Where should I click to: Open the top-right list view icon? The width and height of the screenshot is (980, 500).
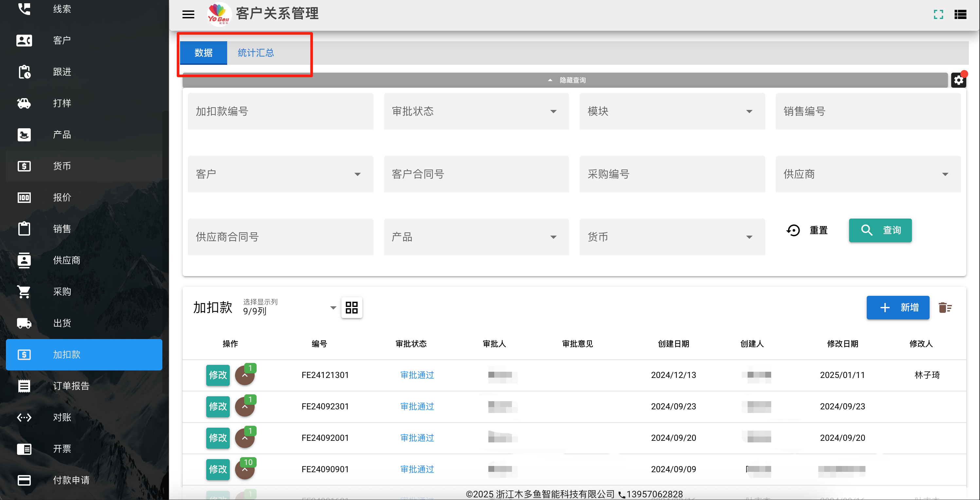(x=960, y=14)
